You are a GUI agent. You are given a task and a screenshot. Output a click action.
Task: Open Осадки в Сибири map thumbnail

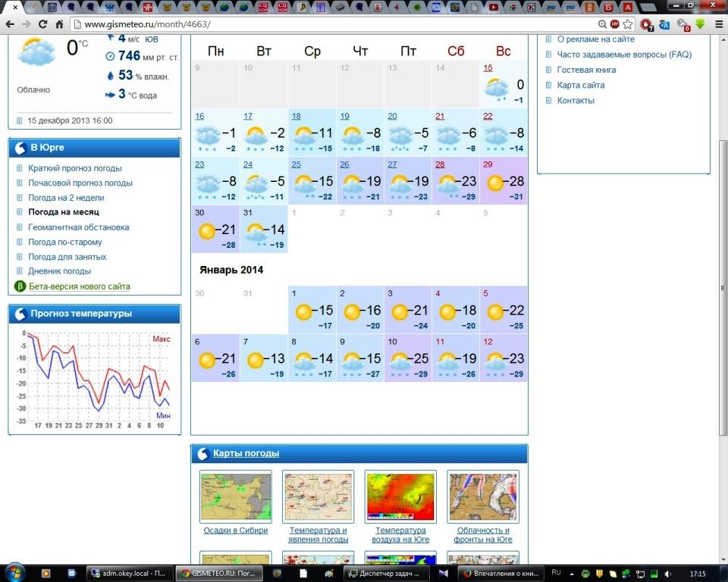tap(235, 496)
